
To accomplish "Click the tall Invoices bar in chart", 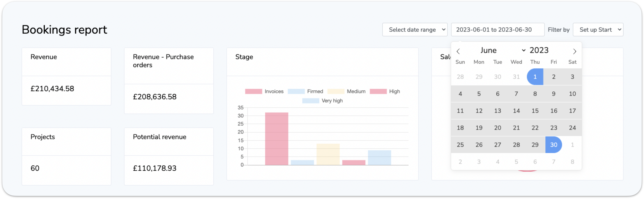I will [x=277, y=139].
